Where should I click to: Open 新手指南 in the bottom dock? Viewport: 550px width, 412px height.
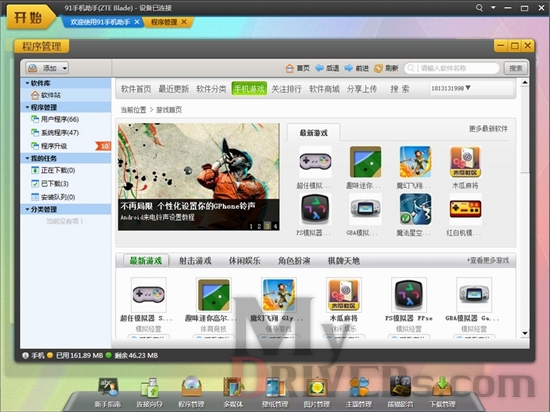click(108, 393)
